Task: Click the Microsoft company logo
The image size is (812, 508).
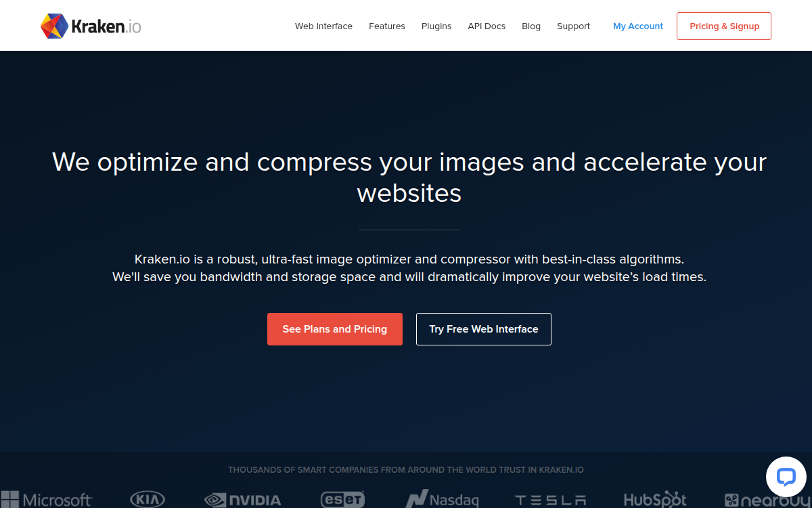Action: (46, 500)
